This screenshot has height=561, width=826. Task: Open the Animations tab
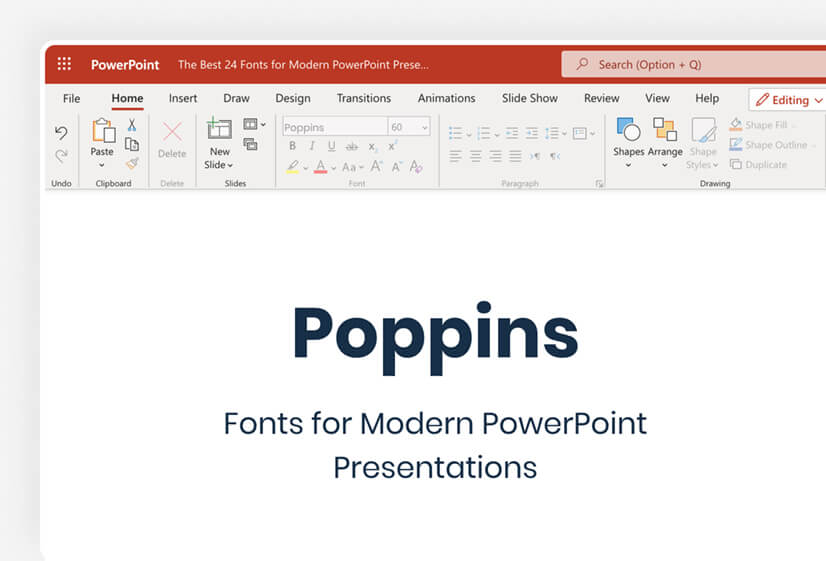447,99
